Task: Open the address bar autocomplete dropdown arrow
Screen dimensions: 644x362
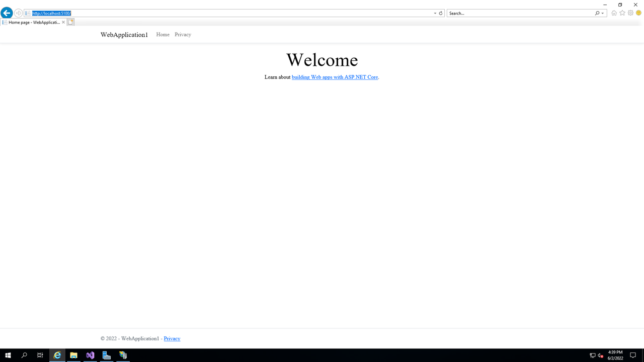Action: (435, 13)
